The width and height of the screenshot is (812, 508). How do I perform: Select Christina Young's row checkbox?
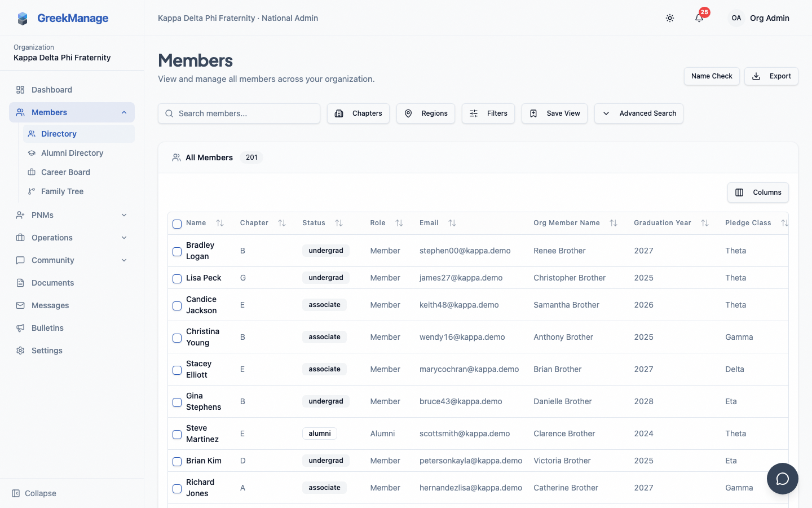(x=177, y=338)
